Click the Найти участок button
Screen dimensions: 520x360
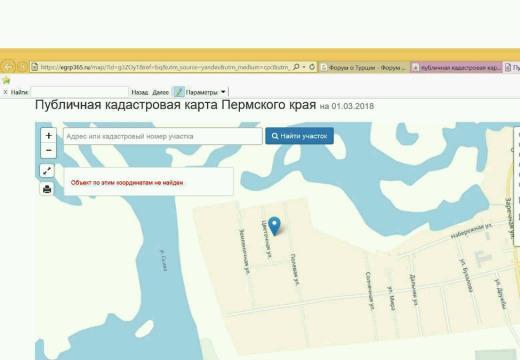point(299,136)
